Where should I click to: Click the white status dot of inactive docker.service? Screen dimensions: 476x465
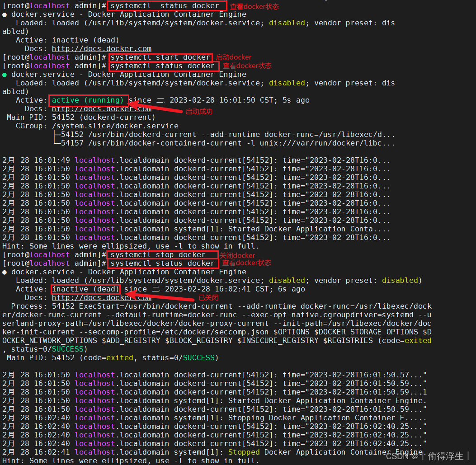point(5,14)
